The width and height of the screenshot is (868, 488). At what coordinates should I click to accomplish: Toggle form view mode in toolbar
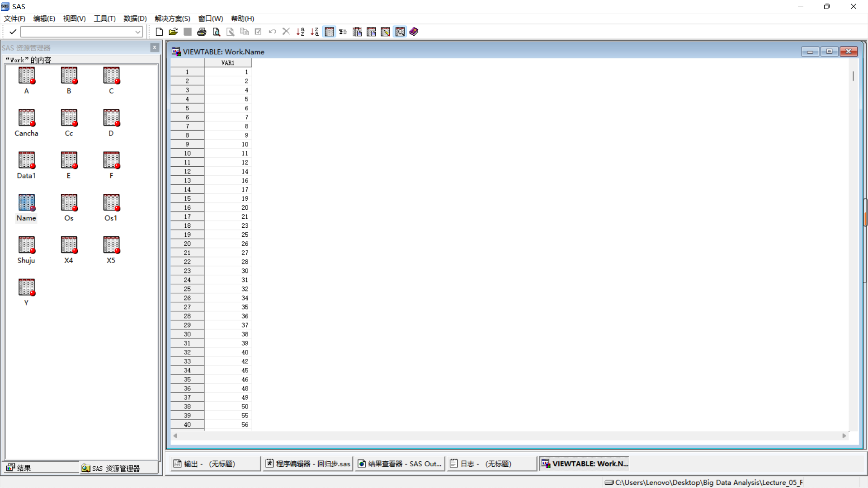click(x=343, y=32)
